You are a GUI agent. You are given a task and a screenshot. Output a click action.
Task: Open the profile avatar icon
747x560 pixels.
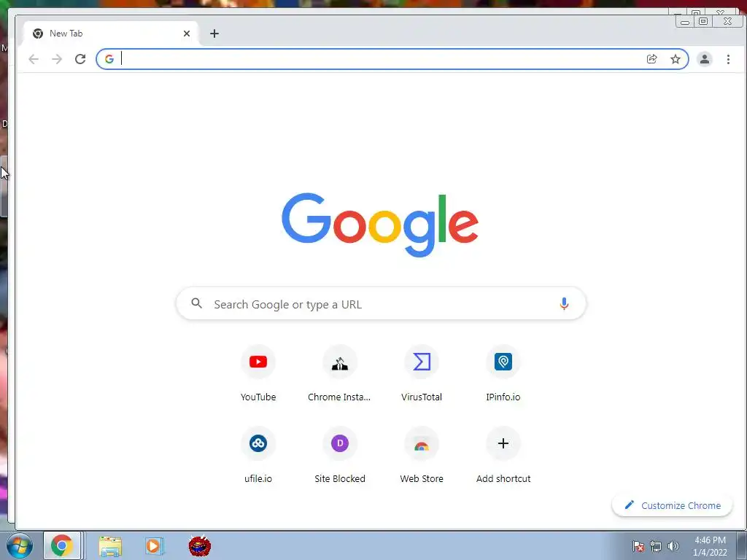pos(704,59)
